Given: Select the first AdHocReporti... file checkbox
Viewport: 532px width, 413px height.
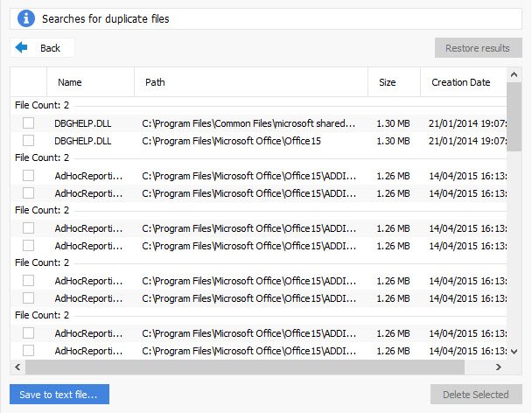Looking at the screenshot, I should pos(29,176).
